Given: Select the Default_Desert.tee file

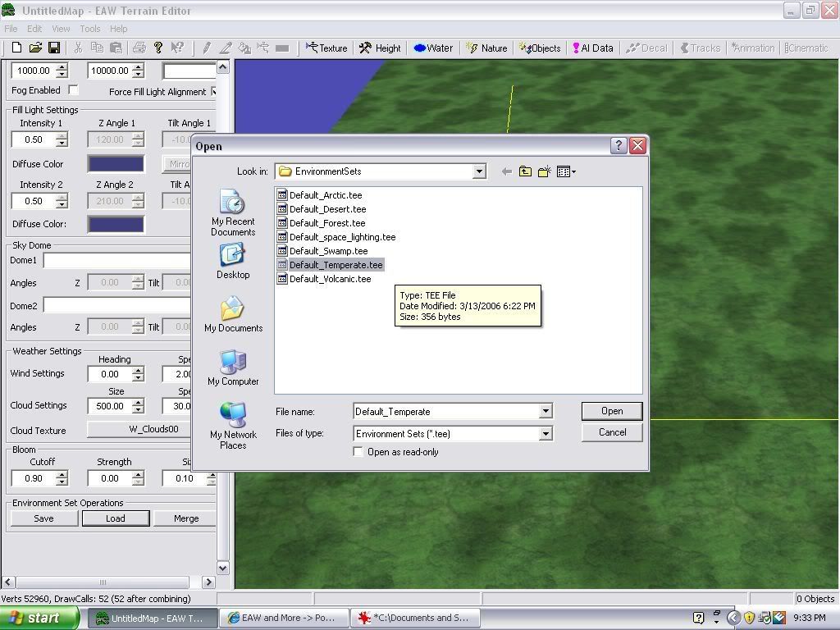Looking at the screenshot, I should pos(322,209).
